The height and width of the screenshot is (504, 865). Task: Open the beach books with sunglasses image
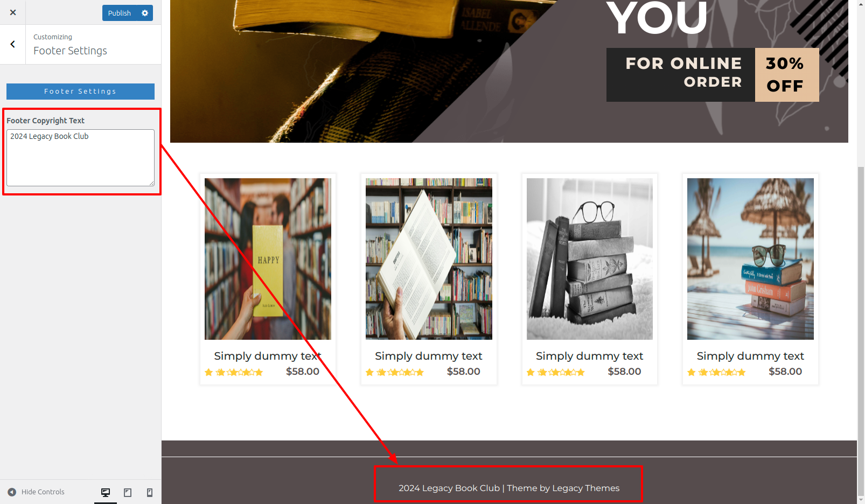click(x=750, y=259)
